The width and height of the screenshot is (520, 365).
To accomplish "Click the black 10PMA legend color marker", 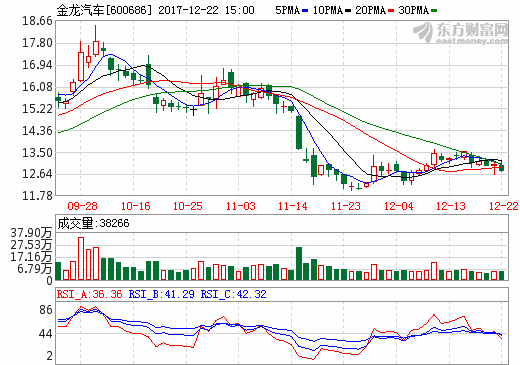I will tap(348, 11).
